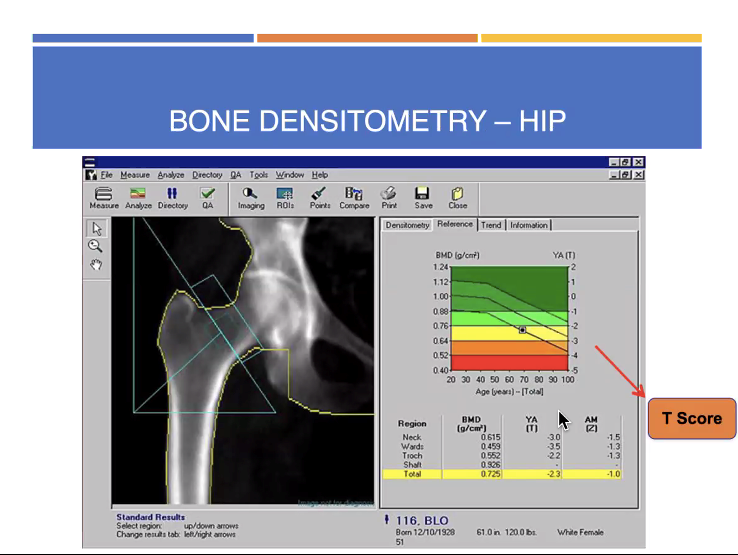
Task: Click the orange T Score label
Action: click(x=692, y=418)
